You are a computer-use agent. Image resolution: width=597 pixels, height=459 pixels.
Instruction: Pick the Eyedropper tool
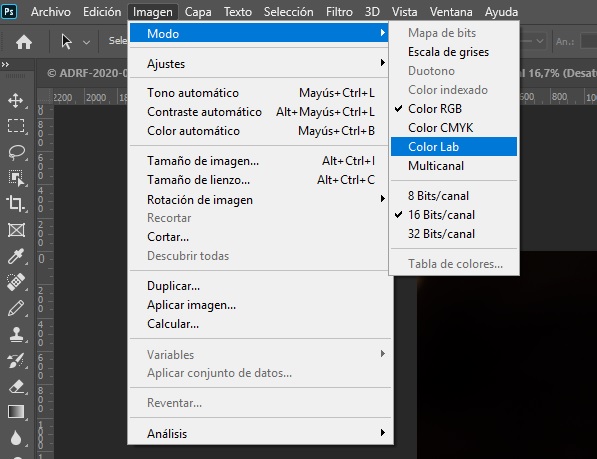point(16,256)
